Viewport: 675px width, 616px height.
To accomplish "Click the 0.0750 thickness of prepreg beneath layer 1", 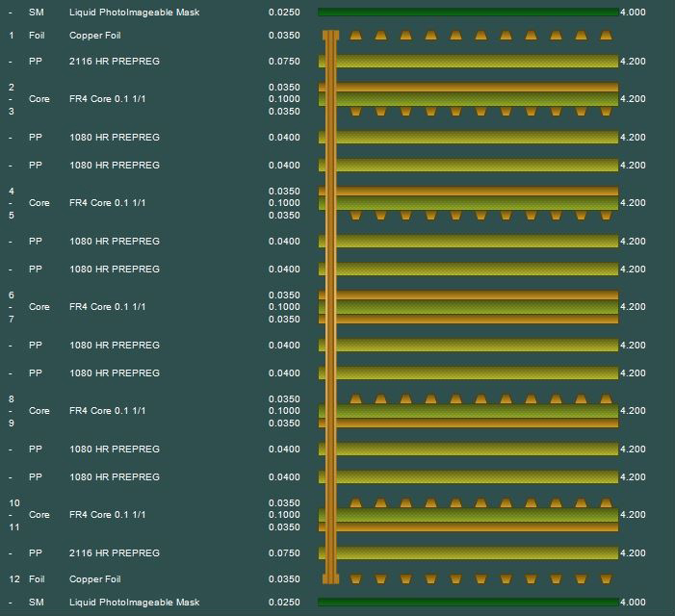I will 284,61.
